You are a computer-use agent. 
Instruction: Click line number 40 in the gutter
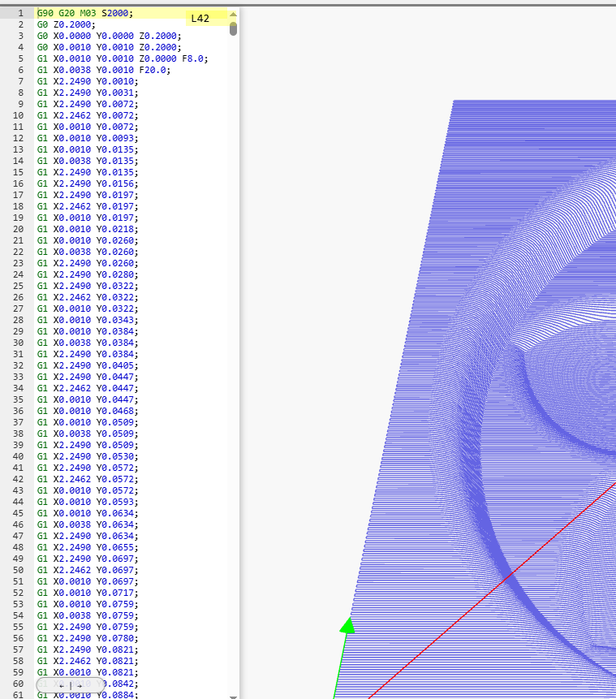(x=19, y=456)
